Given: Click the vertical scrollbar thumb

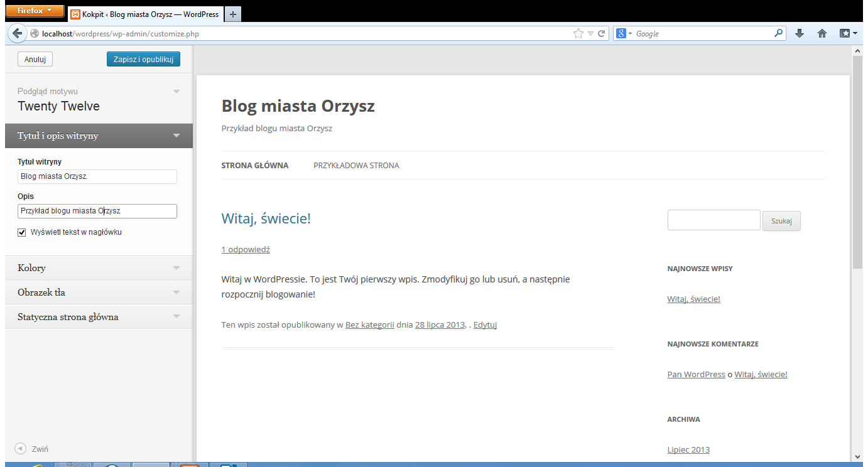Looking at the screenshot, I should [858, 163].
